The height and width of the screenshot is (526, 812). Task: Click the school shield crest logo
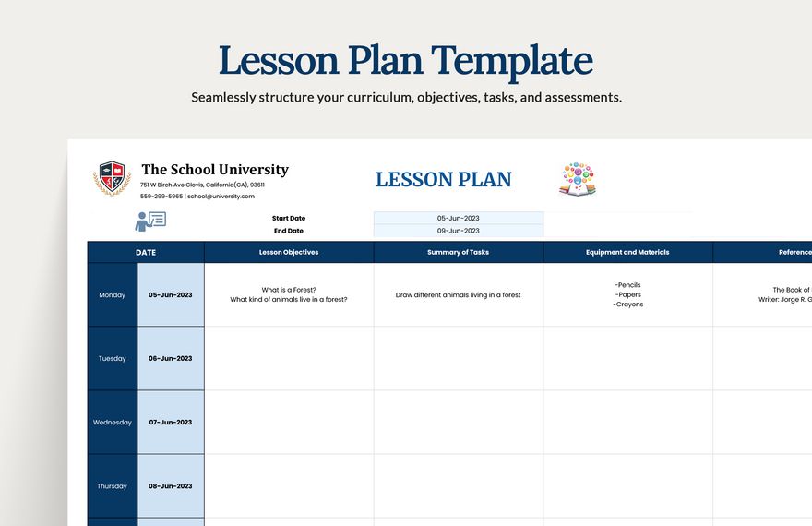[x=112, y=178]
